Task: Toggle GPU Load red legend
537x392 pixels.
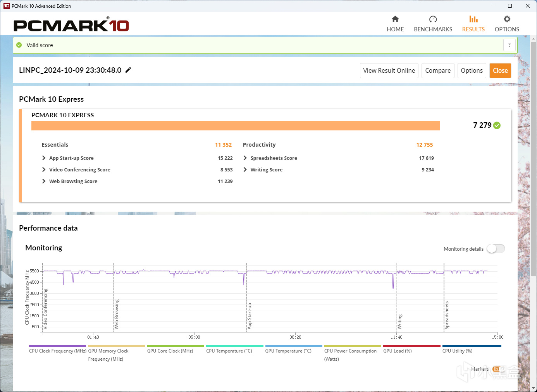Action: pos(412,349)
